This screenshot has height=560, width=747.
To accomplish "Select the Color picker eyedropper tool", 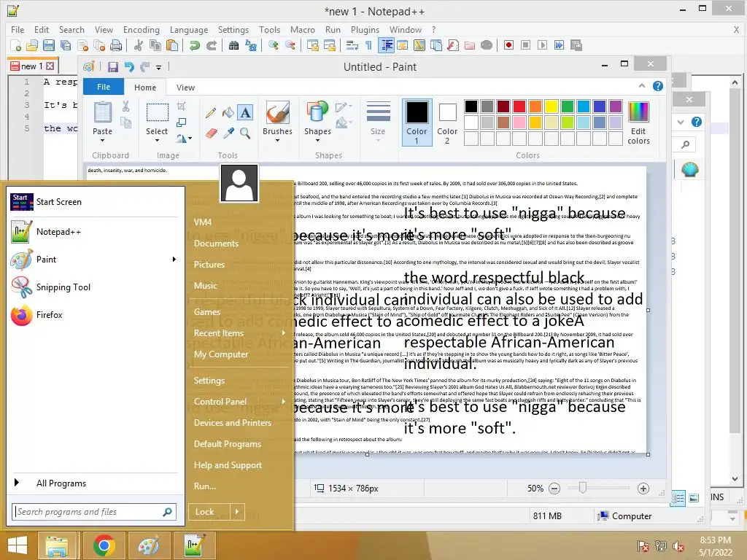I will 228,133.
